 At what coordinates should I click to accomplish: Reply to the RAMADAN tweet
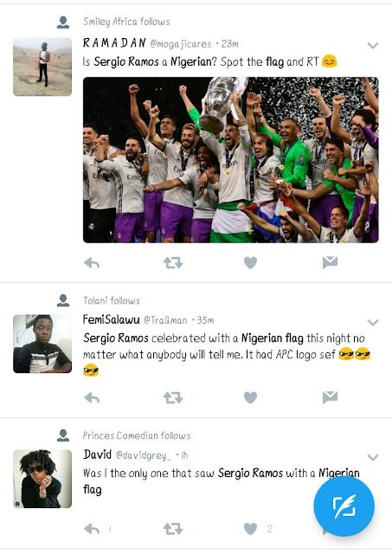92,263
